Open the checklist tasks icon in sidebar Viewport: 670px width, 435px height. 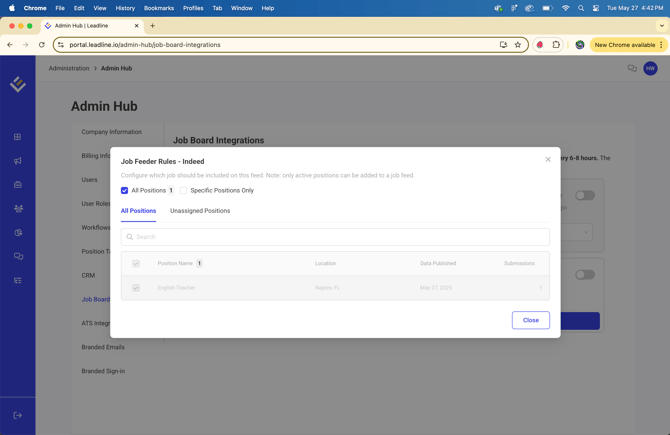[18, 280]
